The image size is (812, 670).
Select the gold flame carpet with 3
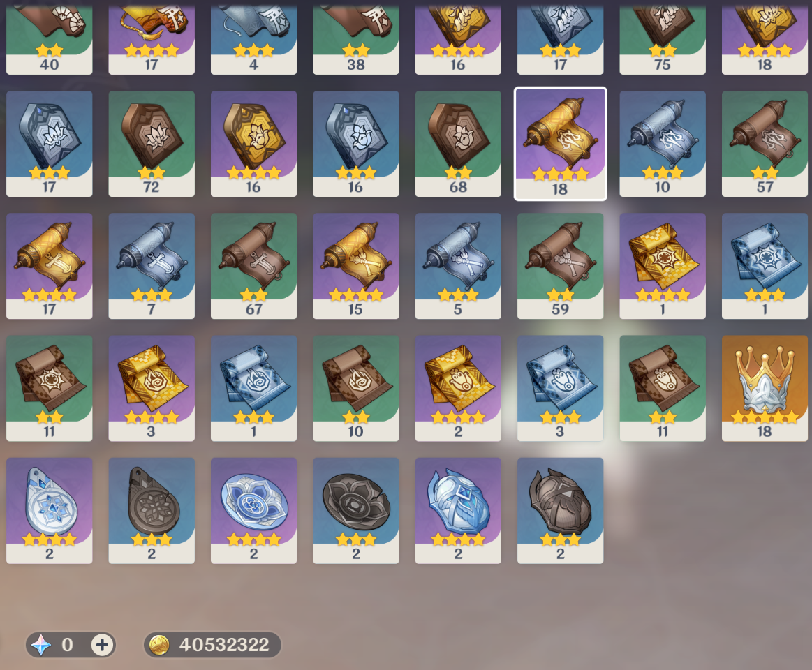click(x=152, y=388)
